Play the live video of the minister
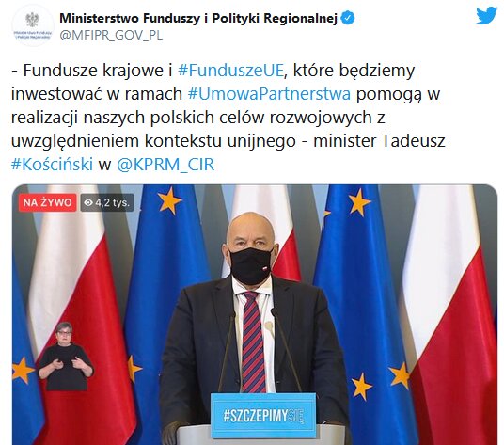 pos(255,314)
